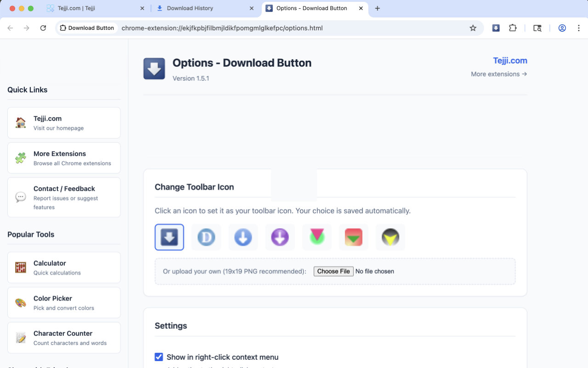588x368 pixels.
Task: Select the pink and green triangle icon
Action: (x=317, y=237)
